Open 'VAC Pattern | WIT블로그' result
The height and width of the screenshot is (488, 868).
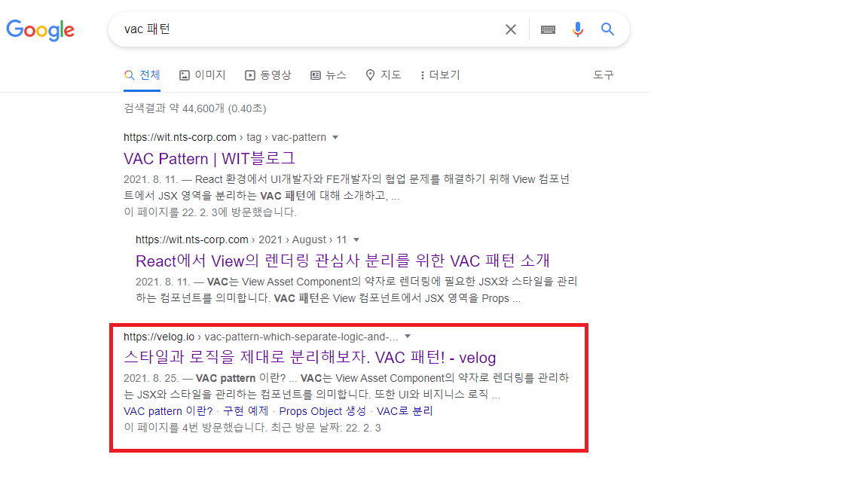click(209, 158)
